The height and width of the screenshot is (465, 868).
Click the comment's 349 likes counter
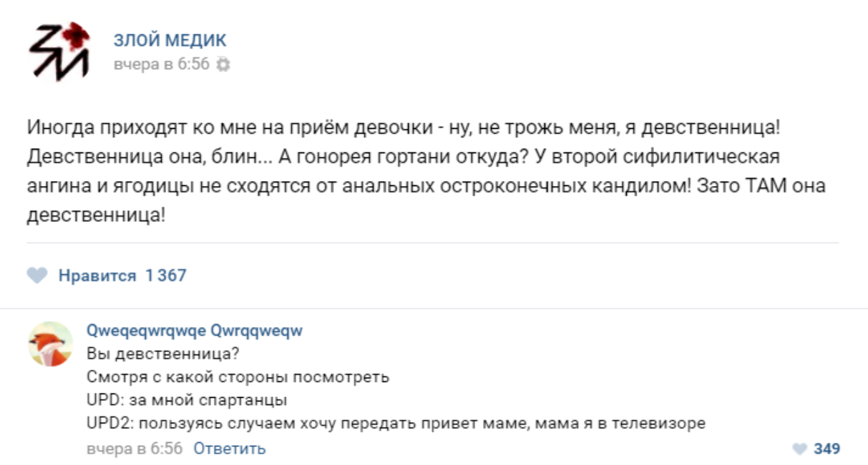(x=826, y=449)
